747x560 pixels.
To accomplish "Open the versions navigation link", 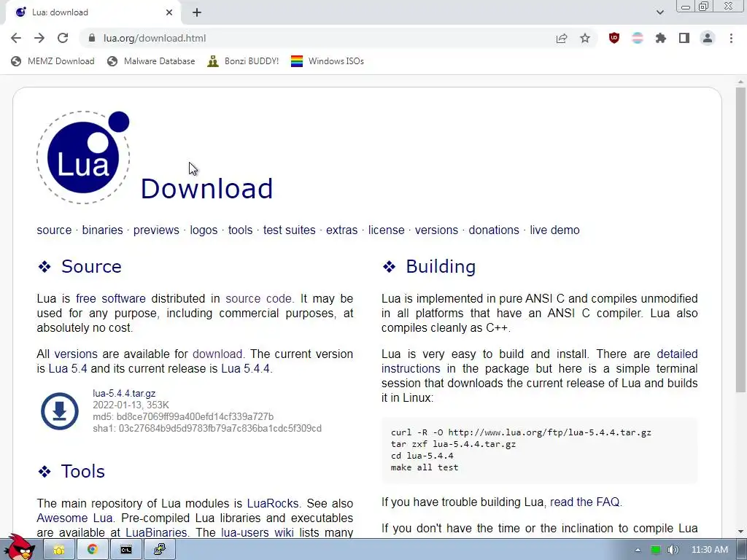I will click(436, 230).
